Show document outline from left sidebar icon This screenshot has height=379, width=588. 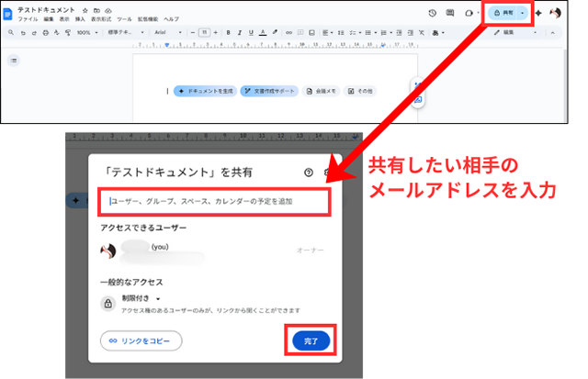(x=15, y=61)
